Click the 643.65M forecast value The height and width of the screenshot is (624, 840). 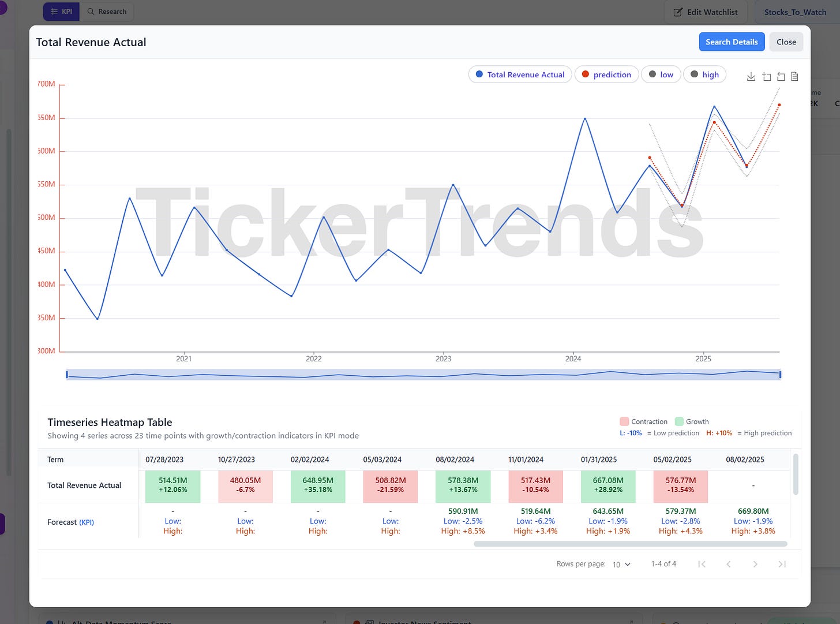click(x=608, y=511)
